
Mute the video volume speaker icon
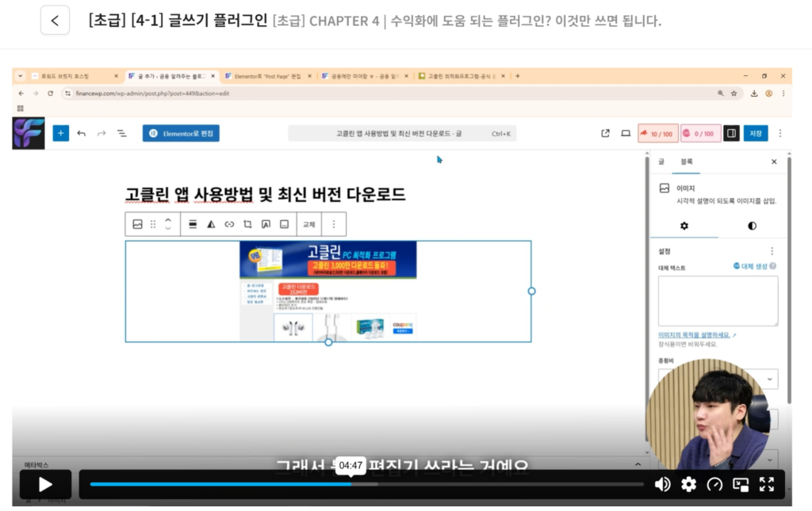pos(662,484)
